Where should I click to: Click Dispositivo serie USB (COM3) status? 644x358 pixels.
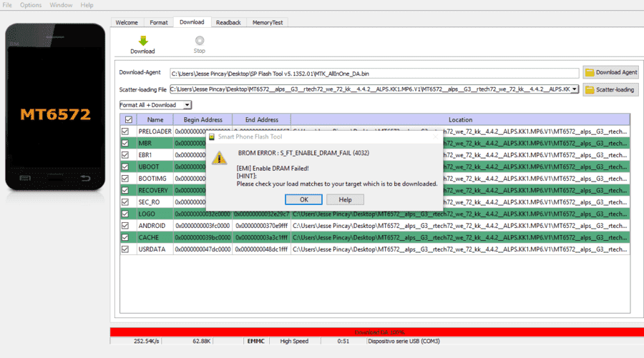point(404,341)
